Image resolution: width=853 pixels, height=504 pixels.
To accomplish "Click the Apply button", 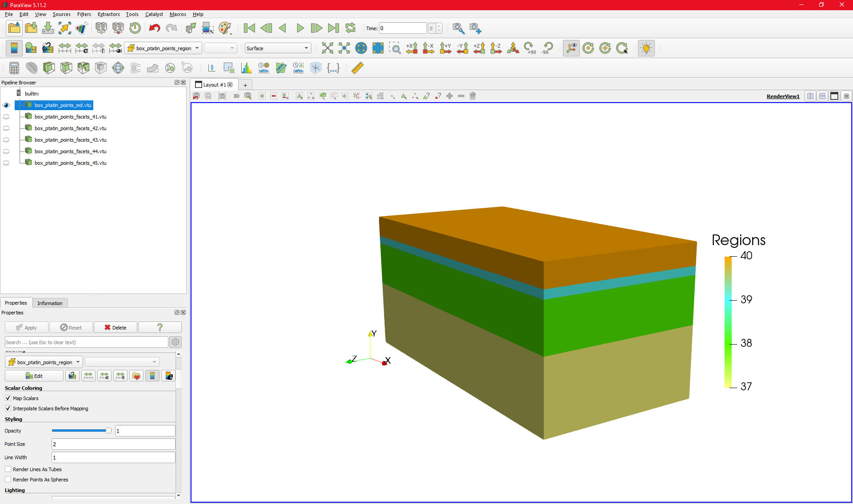I will (27, 327).
